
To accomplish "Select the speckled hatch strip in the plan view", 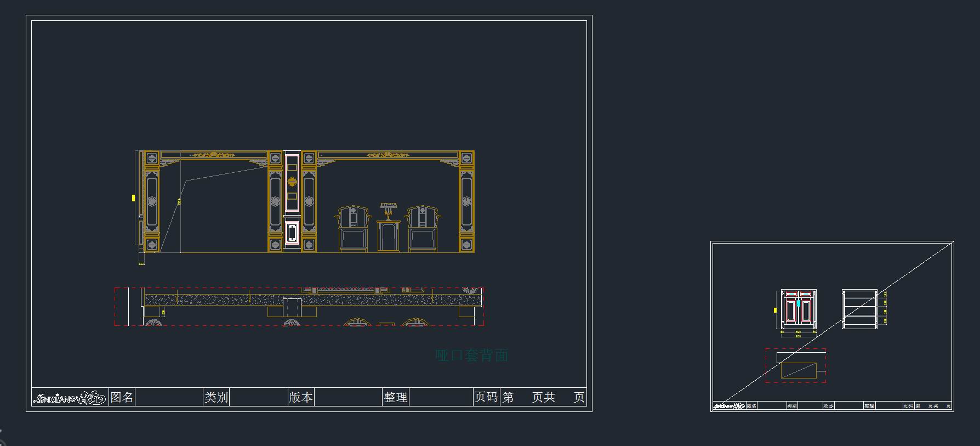I will 219,300.
